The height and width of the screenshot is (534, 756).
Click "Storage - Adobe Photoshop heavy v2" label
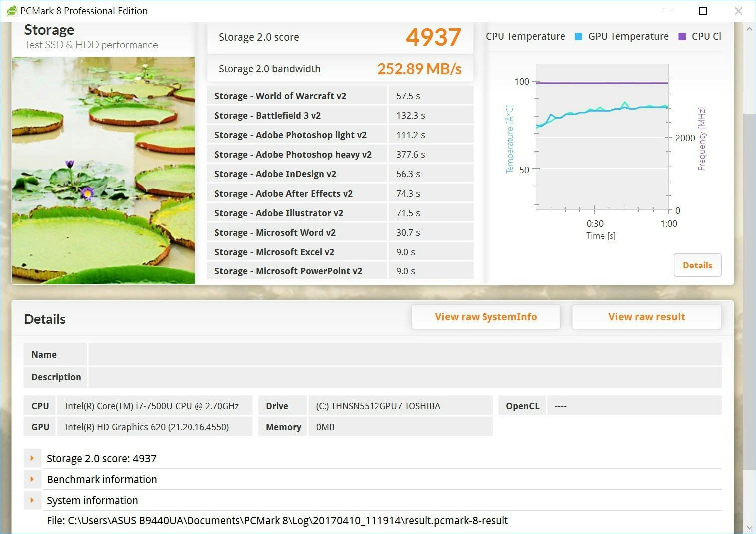[x=293, y=154]
